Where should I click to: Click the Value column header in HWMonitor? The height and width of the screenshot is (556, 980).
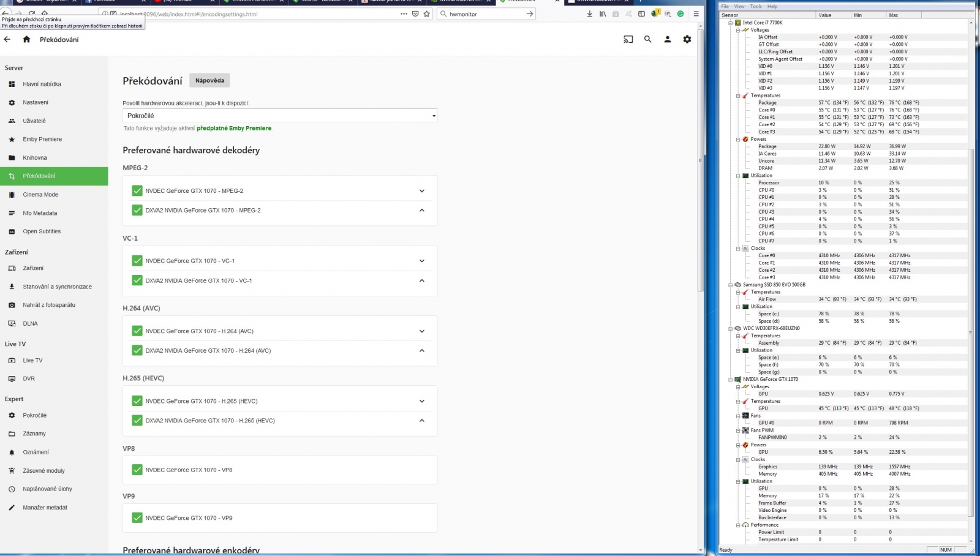pos(833,15)
